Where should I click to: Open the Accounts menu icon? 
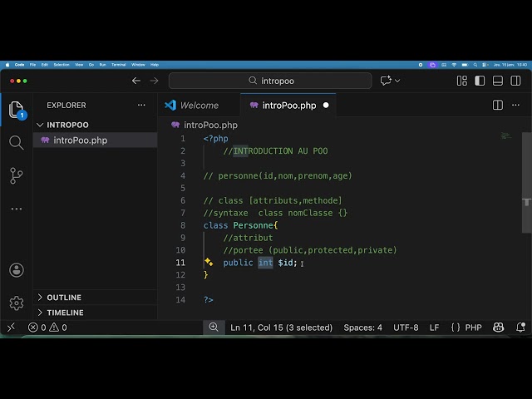point(17,270)
